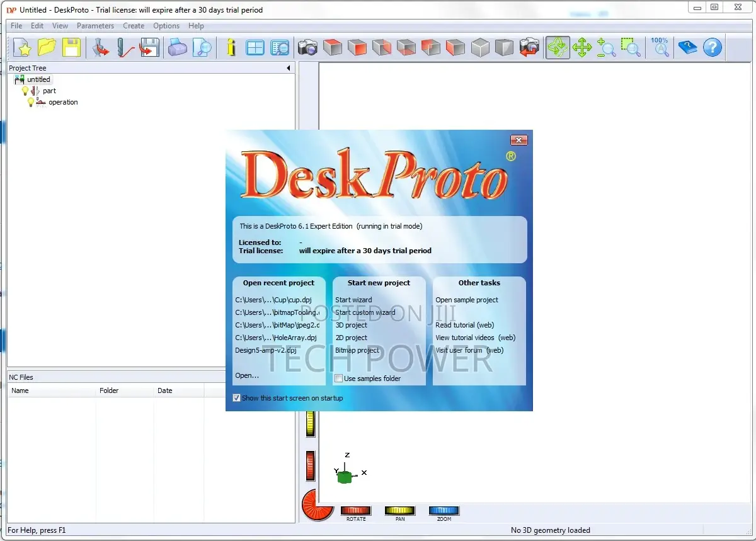Click 'Read tutorial (web)' link
The width and height of the screenshot is (756, 541).
(465, 325)
